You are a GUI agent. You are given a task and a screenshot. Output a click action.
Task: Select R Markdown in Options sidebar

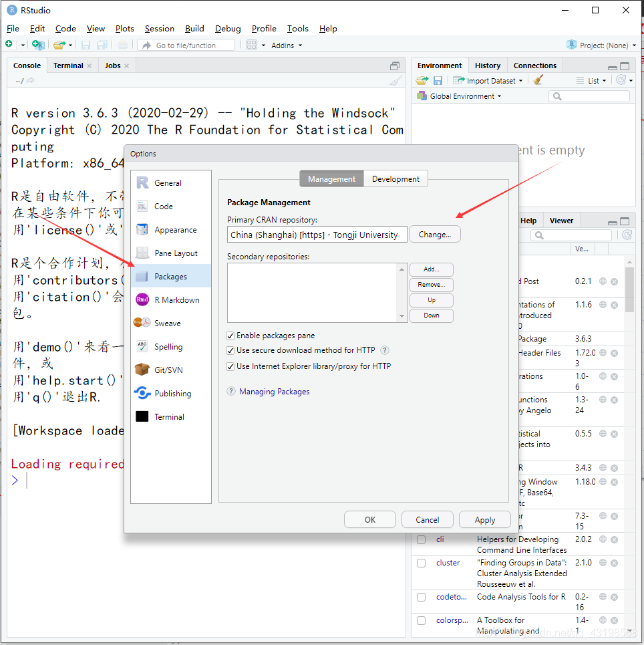click(171, 300)
